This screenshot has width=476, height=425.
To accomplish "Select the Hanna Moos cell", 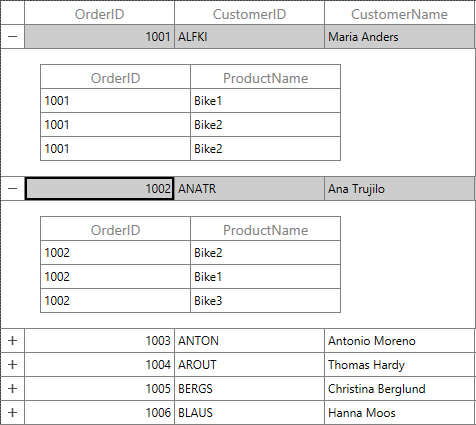I will [x=399, y=413].
